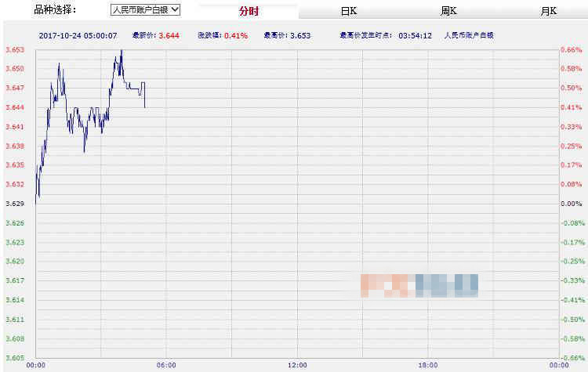Click the 03:54:12 highest-price time
The width and height of the screenshot is (588, 372).
pyautogui.click(x=415, y=35)
